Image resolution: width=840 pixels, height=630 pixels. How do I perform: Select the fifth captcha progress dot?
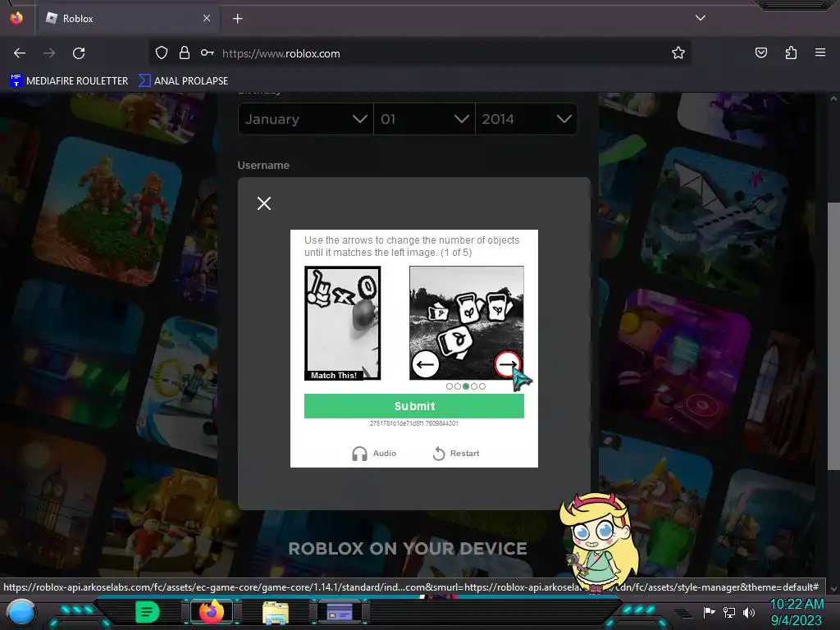tap(482, 386)
